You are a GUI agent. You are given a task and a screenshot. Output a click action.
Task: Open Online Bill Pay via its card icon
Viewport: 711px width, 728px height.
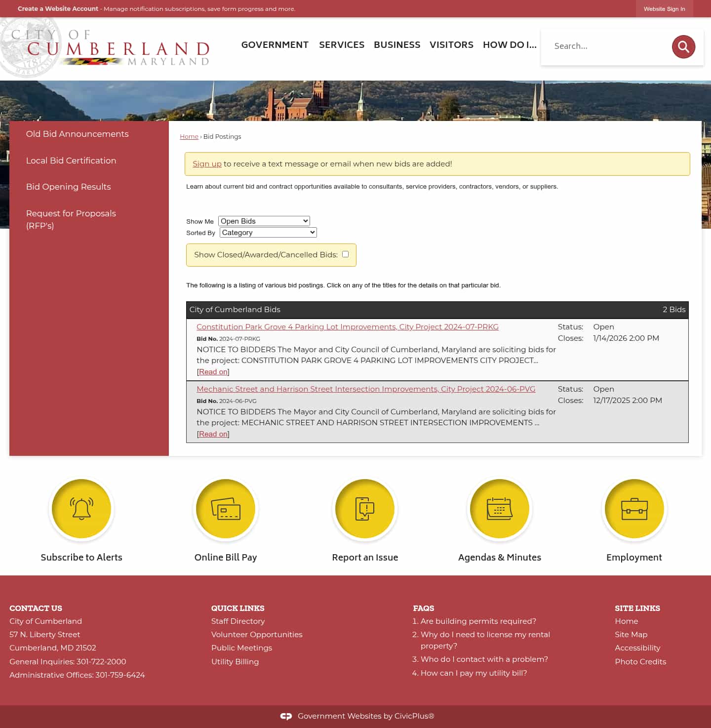(226, 509)
